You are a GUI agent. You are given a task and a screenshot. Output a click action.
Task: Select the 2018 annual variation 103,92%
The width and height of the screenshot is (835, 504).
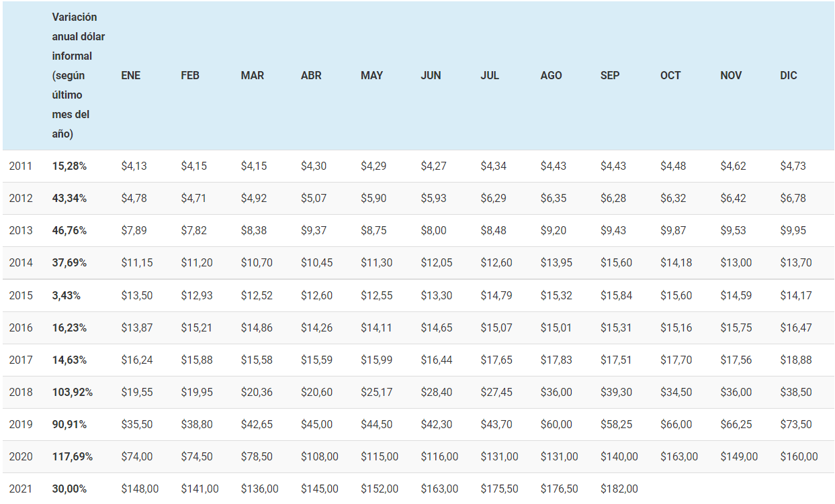[x=73, y=392]
